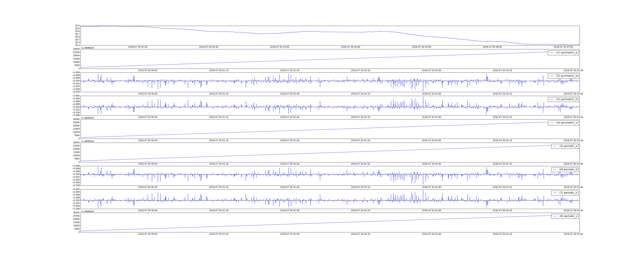Screen dimensions: 644x258
Task: Click the 18.9 y-axis tick value
Action: [77, 29]
